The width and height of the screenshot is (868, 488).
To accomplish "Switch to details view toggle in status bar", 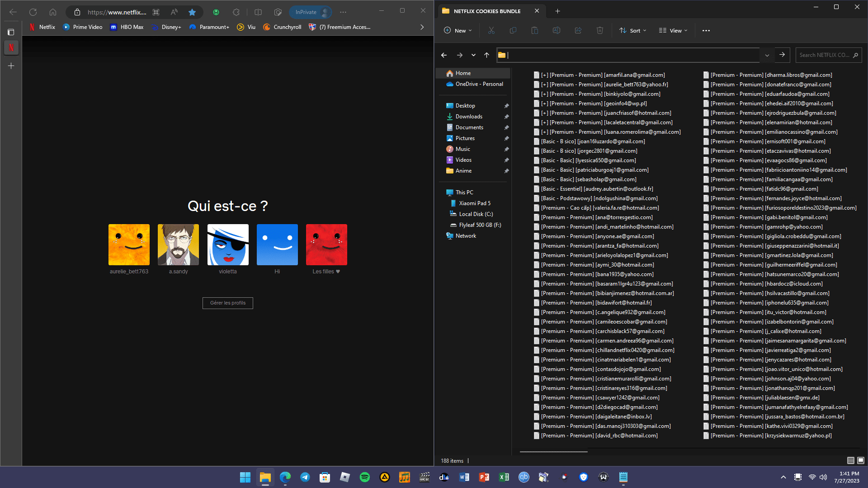I will 850,460.
